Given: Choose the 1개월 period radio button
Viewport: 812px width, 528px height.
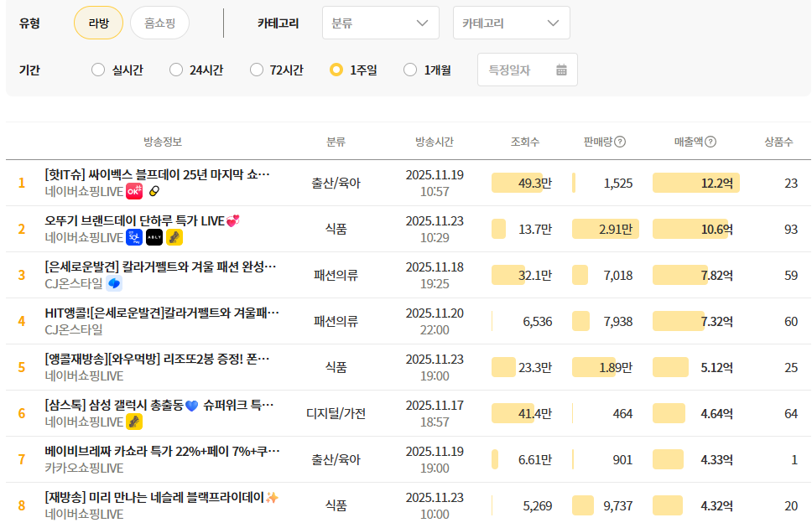Looking at the screenshot, I should click(x=410, y=70).
